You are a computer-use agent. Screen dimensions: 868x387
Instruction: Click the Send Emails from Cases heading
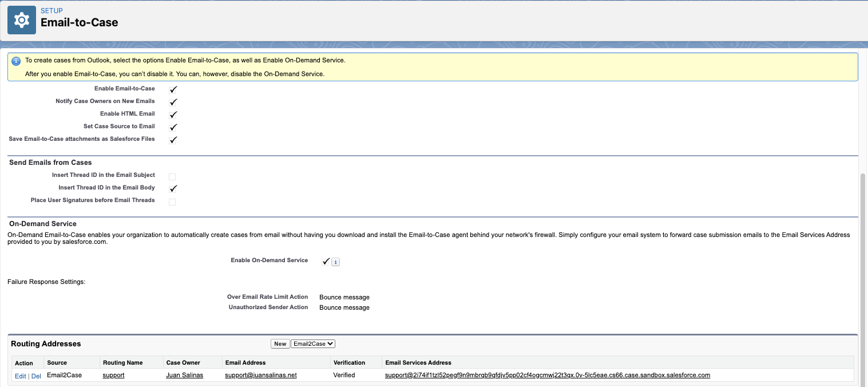pyautogui.click(x=50, y=163)
